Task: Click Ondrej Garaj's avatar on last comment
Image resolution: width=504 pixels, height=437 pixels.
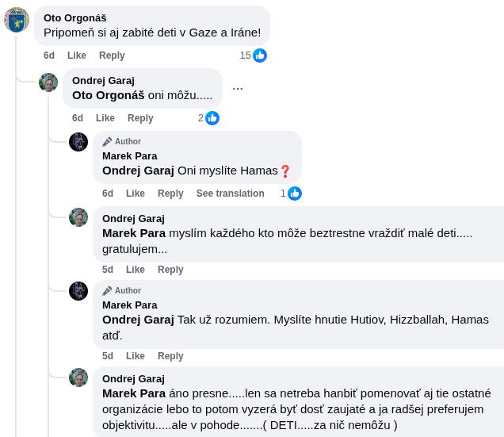Action: pos(78,378)
